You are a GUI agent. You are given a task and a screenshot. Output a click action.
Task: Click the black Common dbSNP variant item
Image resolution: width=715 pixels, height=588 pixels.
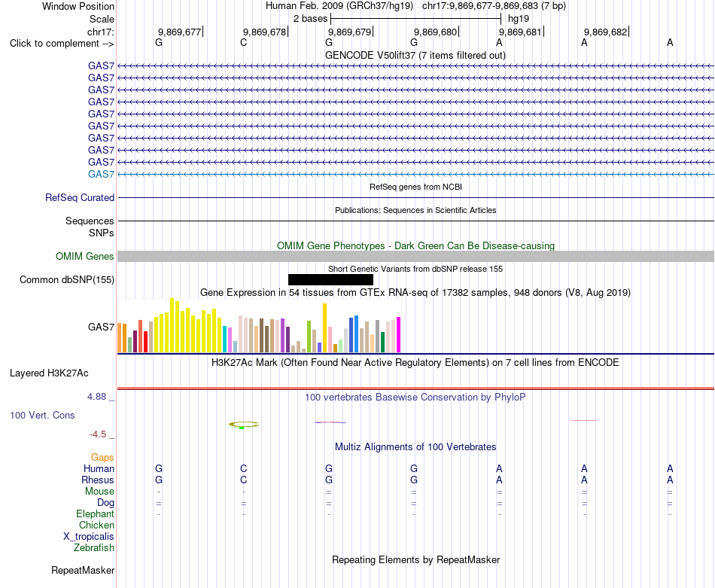coord(330,279)
